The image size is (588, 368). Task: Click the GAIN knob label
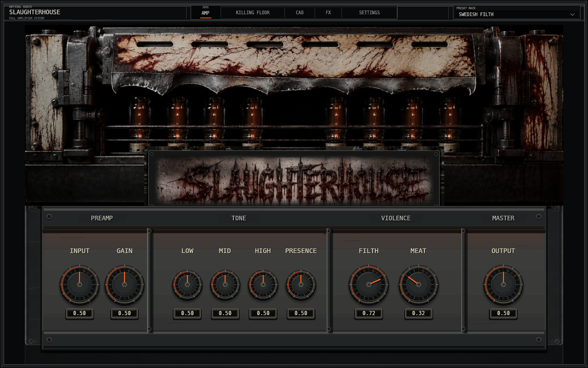pyautogui.click(x=124, y=251)
